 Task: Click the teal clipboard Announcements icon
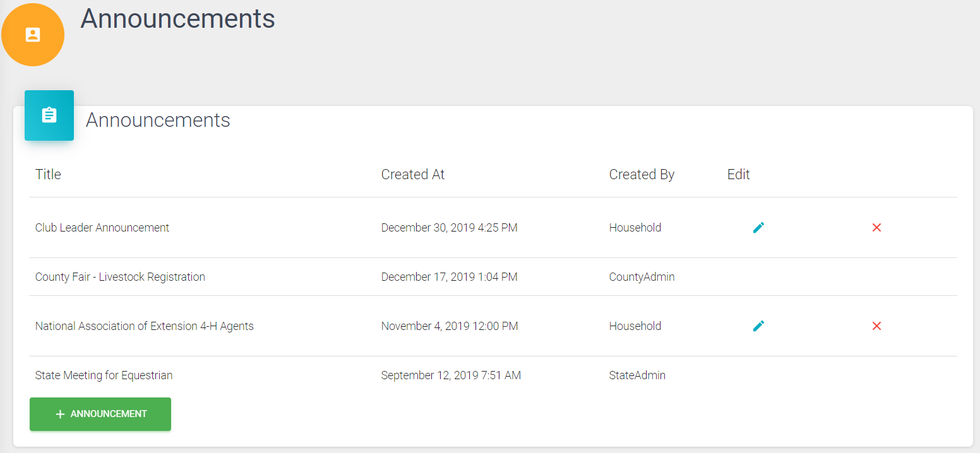point(49,115)
